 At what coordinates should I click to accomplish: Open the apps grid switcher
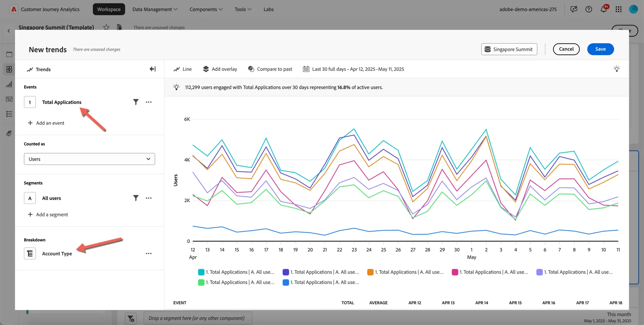[x=619, y=9]
